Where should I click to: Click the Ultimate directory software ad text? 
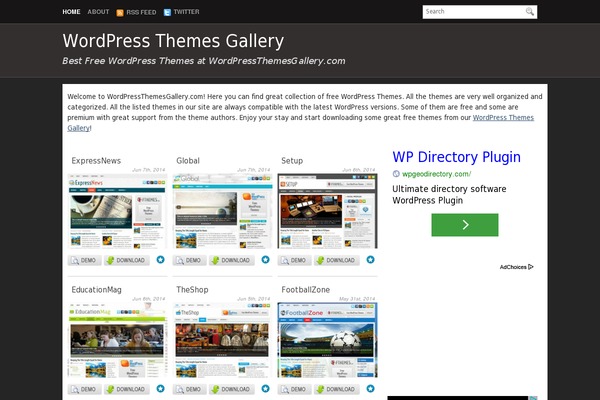tap(449, 194)
